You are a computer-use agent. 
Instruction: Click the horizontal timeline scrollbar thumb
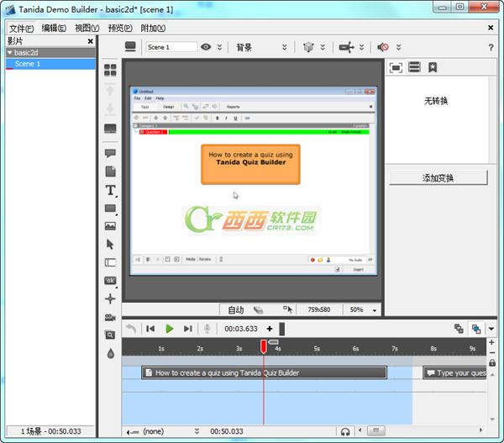pyautogui.click(x=375, y=430)
